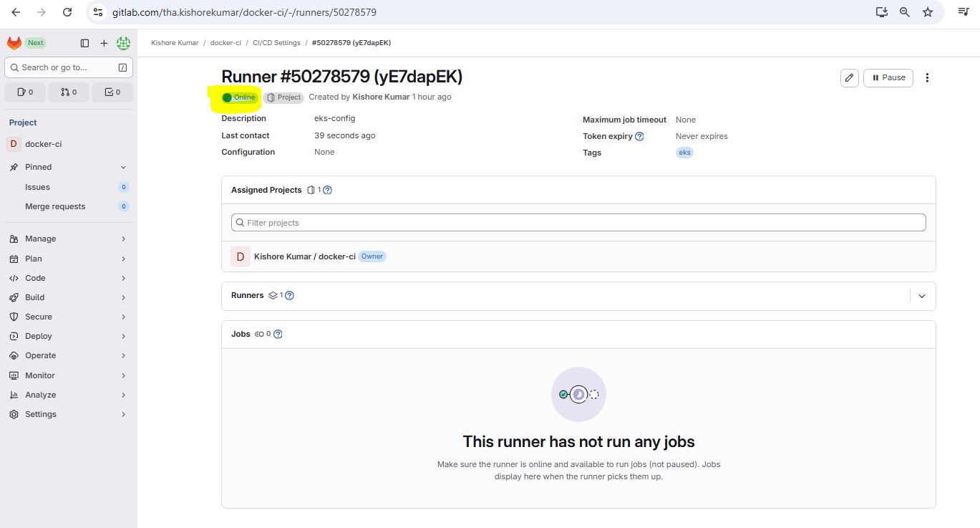980x528 pixels.
Task: Click the edit runner pencil icon
Action: coord(849,77)
